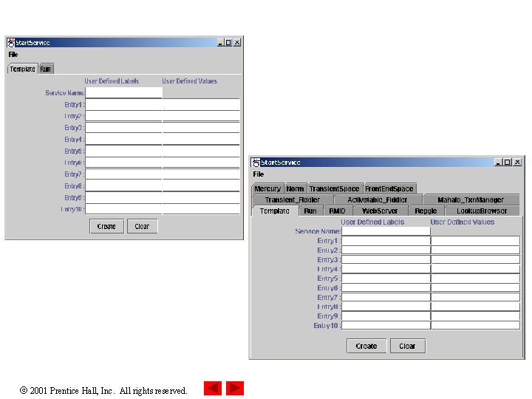Click Entry9 label field in right window

coord(386,316)
